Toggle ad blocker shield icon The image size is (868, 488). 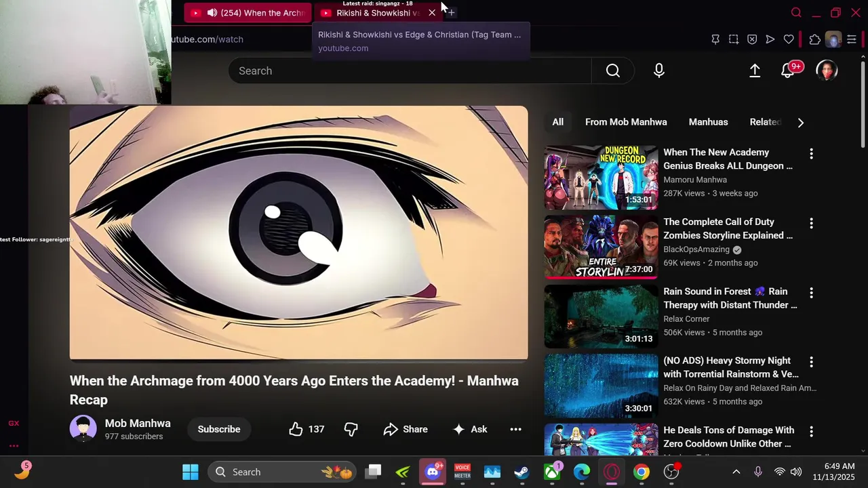[752, 39]
